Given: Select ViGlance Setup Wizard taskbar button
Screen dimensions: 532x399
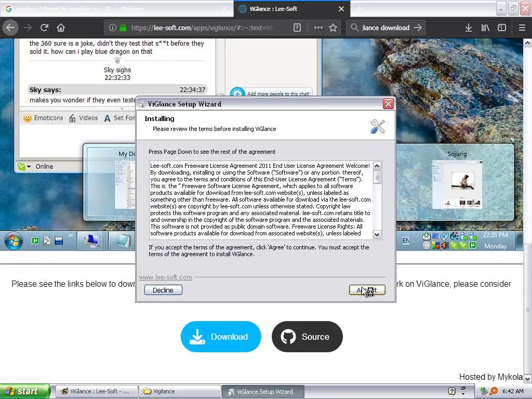Looking at the screenshot, I should 263,392.
